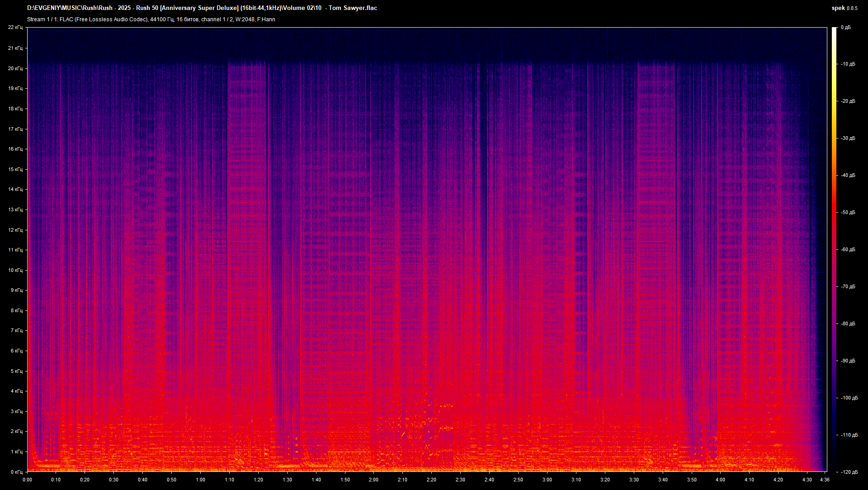Click the -120 dB scale label
The image size is (868, 490).
coord(849,472)
